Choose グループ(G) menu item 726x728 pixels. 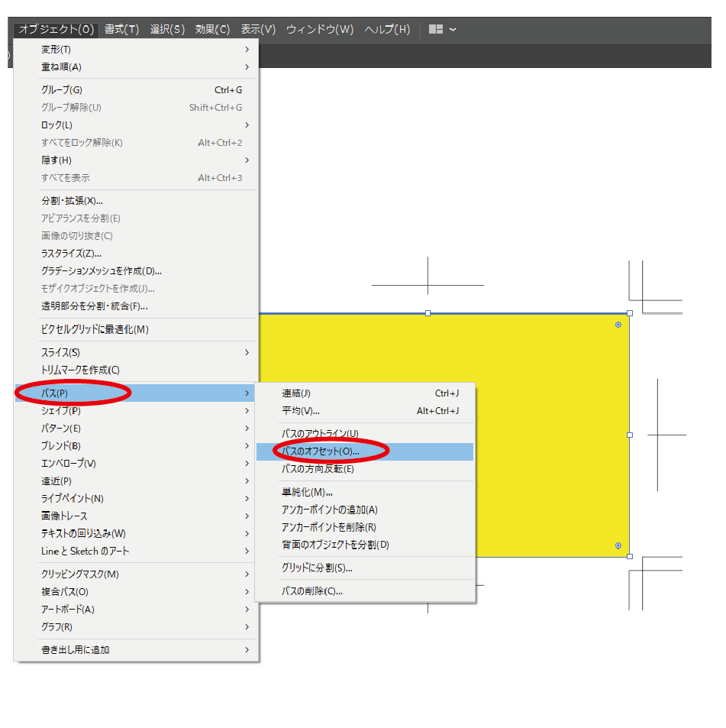(136, 90)
